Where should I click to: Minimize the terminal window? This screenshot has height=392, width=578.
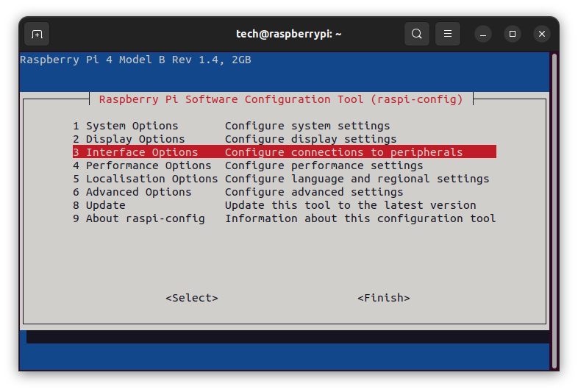(483, 34)
